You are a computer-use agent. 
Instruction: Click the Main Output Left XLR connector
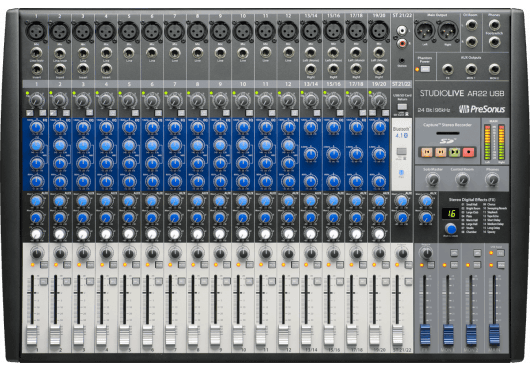(425, 31)
